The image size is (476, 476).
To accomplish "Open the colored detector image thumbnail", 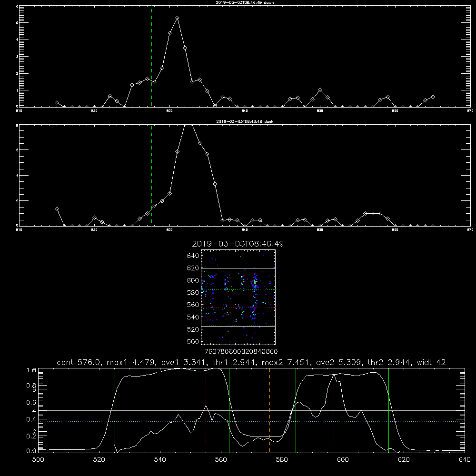I will click(x=238, y=297).
